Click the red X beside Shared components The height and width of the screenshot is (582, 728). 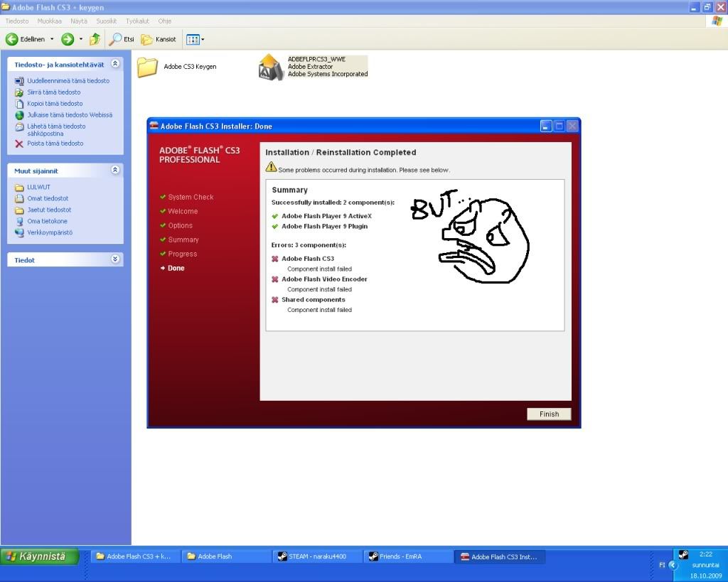click(x=275, y=300)
